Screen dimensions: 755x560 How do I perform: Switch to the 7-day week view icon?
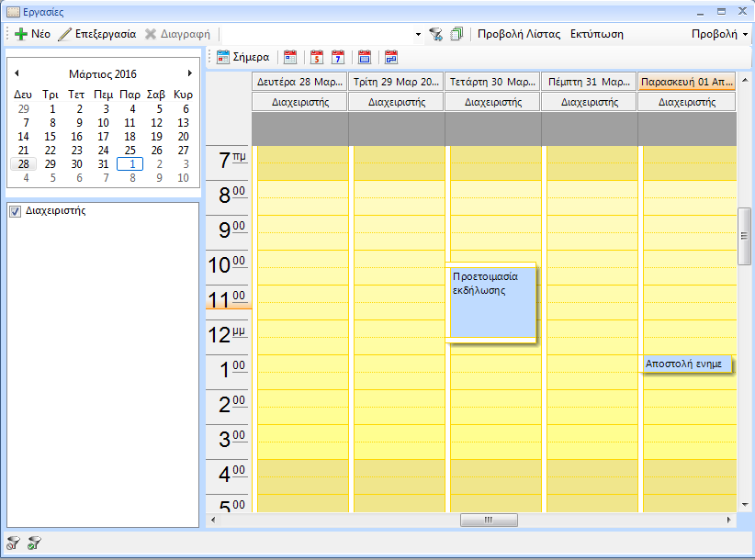point(337,57)
